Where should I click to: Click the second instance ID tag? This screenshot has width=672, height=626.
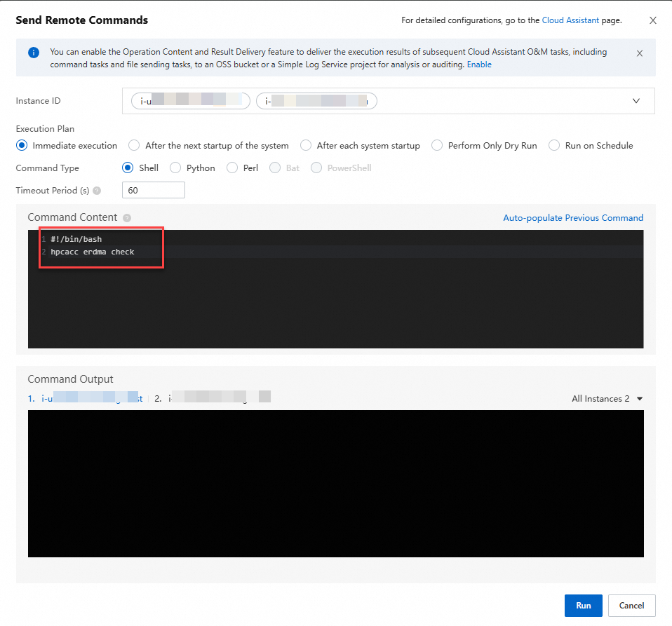(x=316, y=101)
